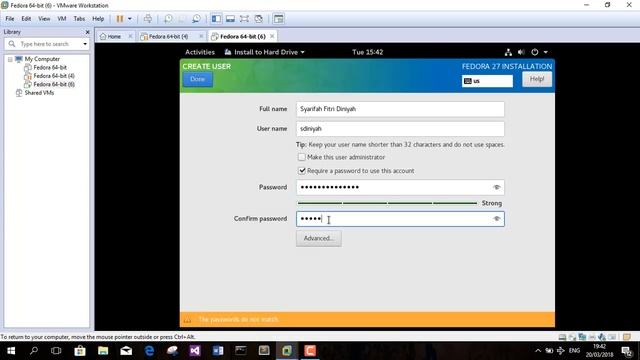Close the Library panel
This screenshot has width=640, height=360.
(87, 32)
